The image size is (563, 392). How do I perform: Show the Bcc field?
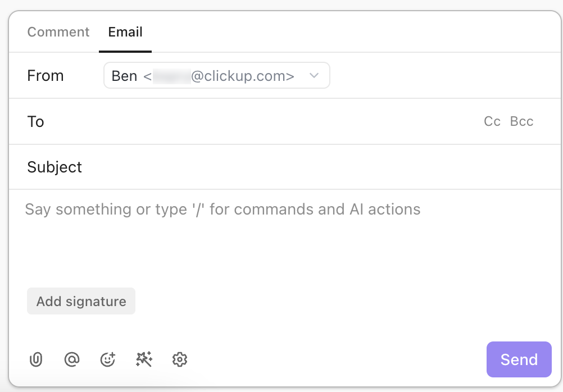point(521,121)
